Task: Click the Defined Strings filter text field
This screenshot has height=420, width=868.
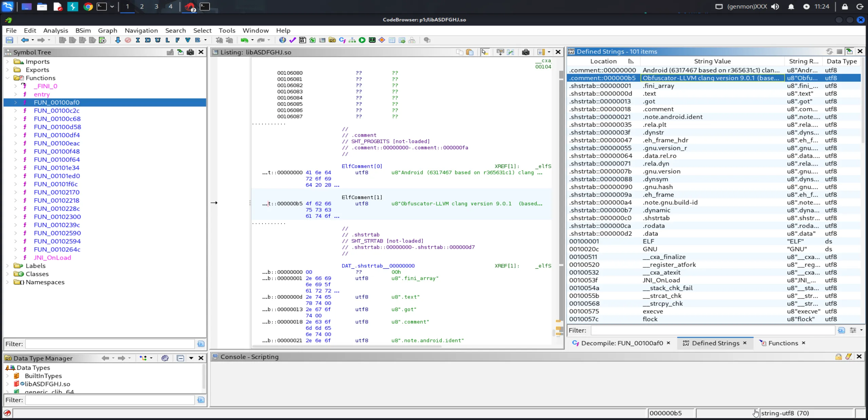Action: point(713,330)
